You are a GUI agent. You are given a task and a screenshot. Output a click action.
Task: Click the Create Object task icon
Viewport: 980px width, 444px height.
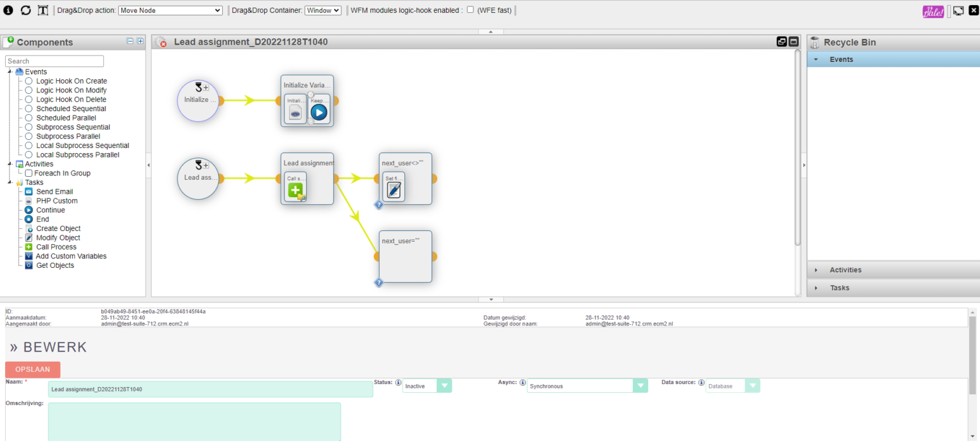coord(29,228)
